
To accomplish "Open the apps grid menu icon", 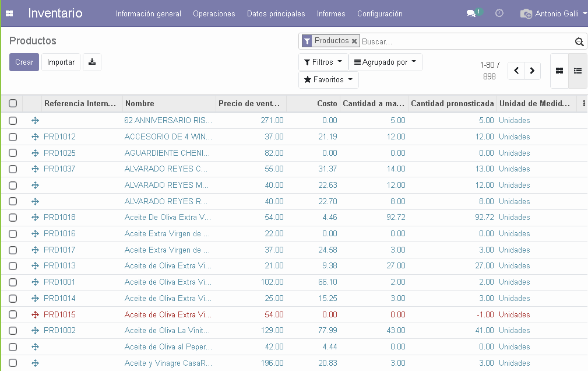I will click(x=9, y=13).
